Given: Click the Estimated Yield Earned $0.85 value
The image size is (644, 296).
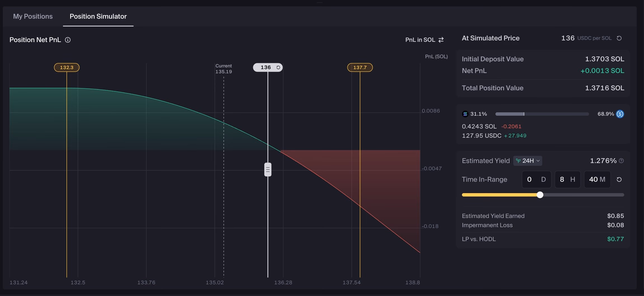Looking at the screenshot, I should [x=615, y=216].
